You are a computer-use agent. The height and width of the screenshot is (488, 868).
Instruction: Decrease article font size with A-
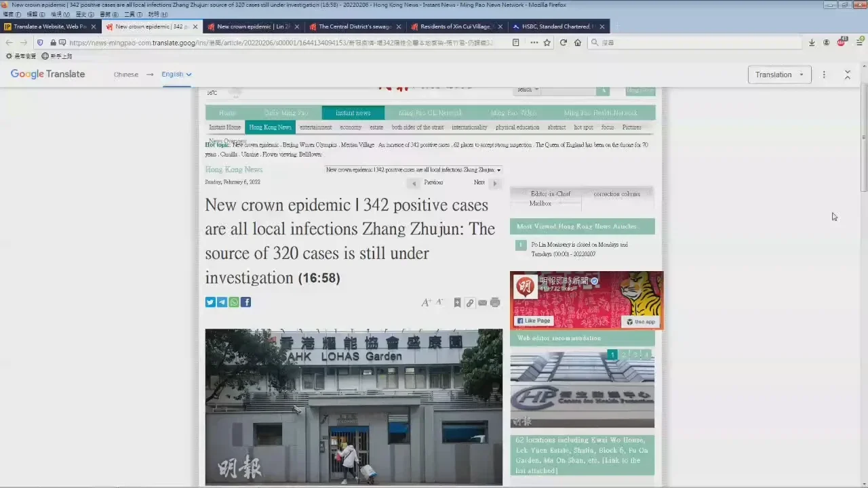pos(439,302)
